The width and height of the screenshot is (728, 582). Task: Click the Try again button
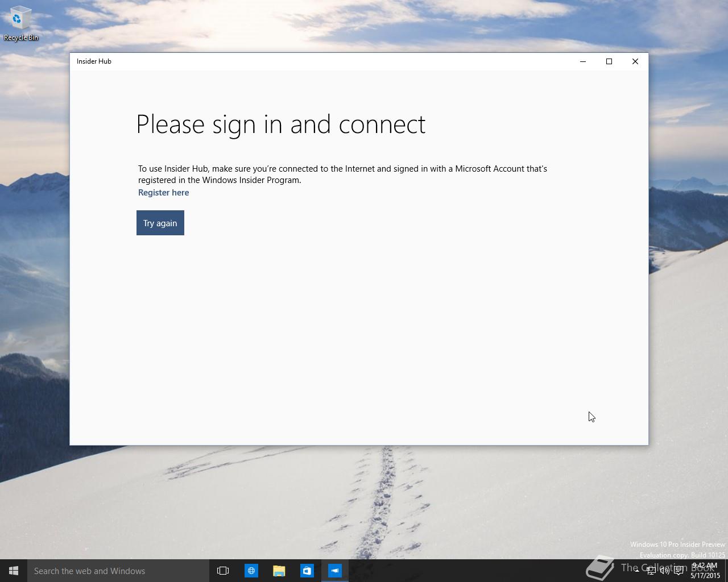[160, 223]
